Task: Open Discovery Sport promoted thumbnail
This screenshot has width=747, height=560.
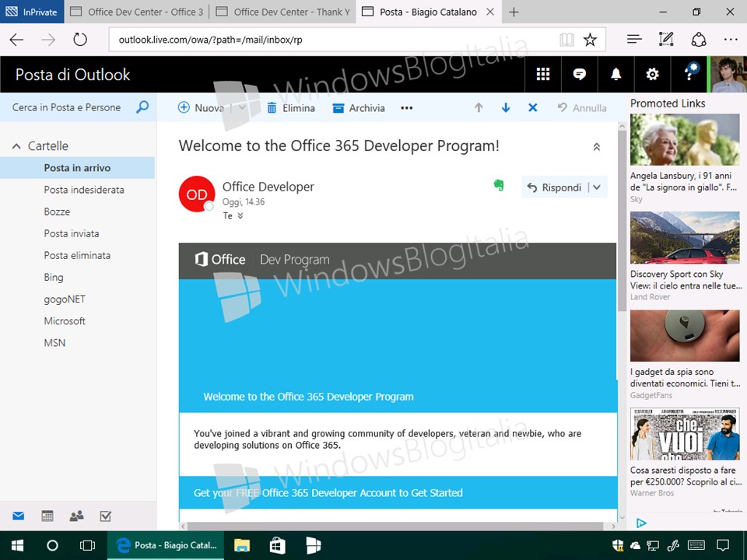Action: (x=685, y=238)
